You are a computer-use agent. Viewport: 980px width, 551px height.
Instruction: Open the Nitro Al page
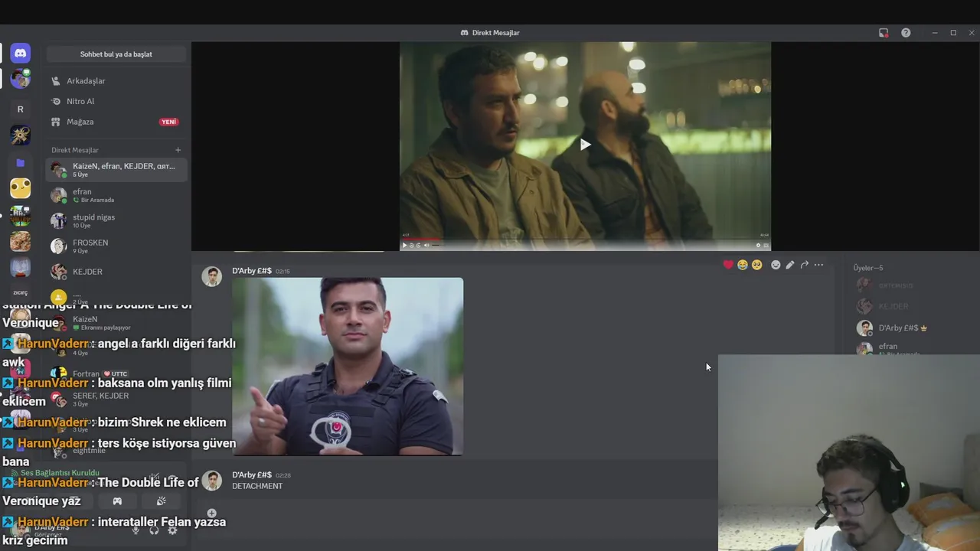pos(116,101)
